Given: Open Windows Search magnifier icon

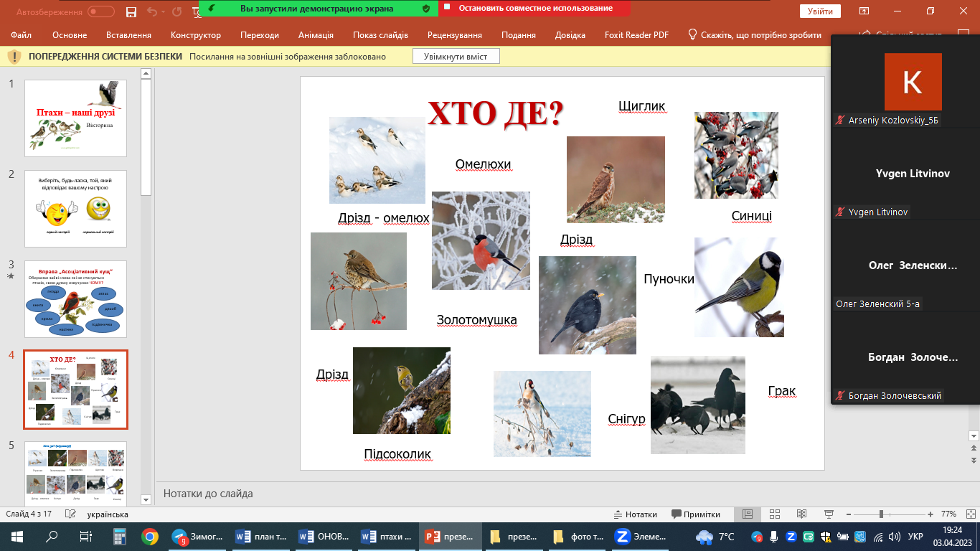Looking at the screenshot, I should [52, 536].
